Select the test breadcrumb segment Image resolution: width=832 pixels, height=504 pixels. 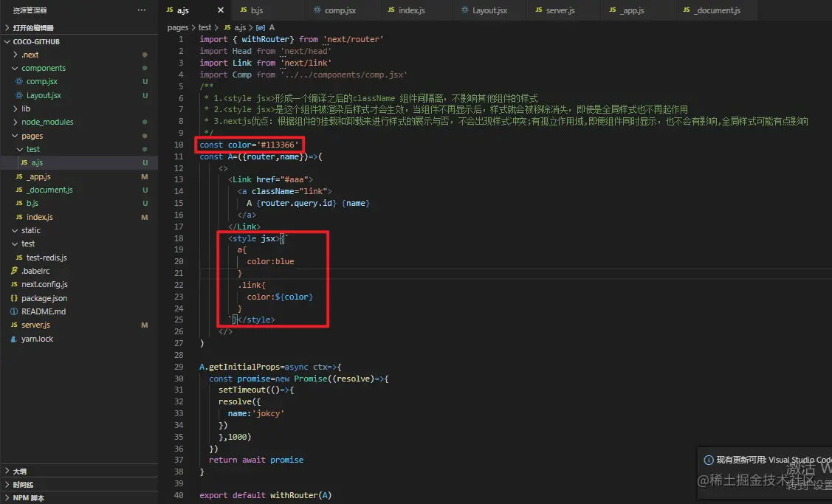pyautogui.click(x=204, y=27)
